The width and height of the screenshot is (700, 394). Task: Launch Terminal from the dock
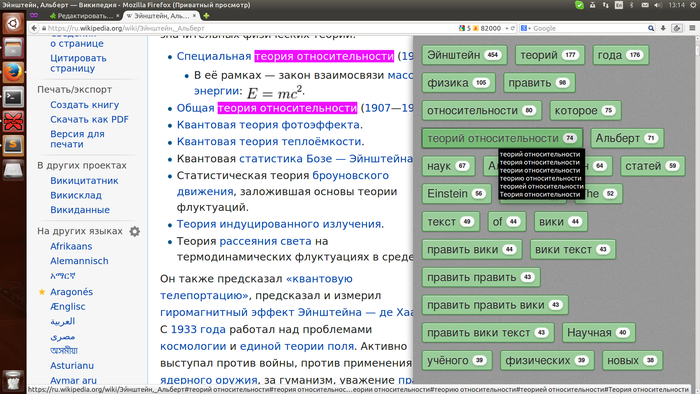13,97
